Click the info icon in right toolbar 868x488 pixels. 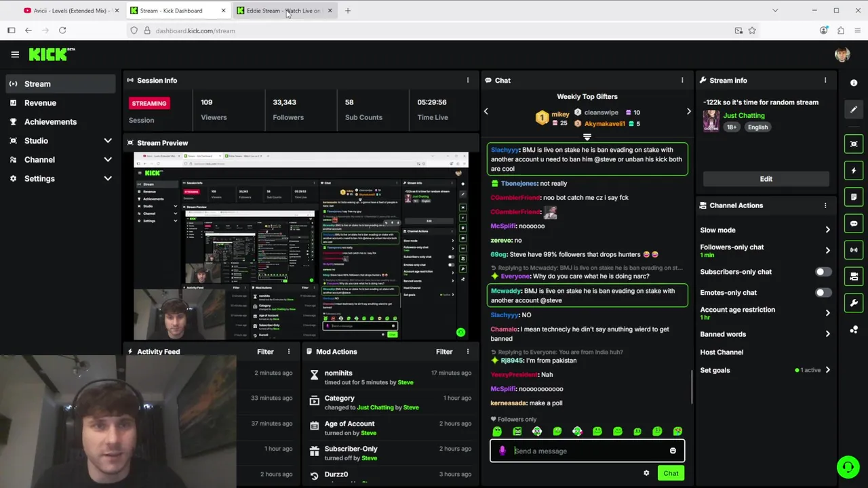854,83
